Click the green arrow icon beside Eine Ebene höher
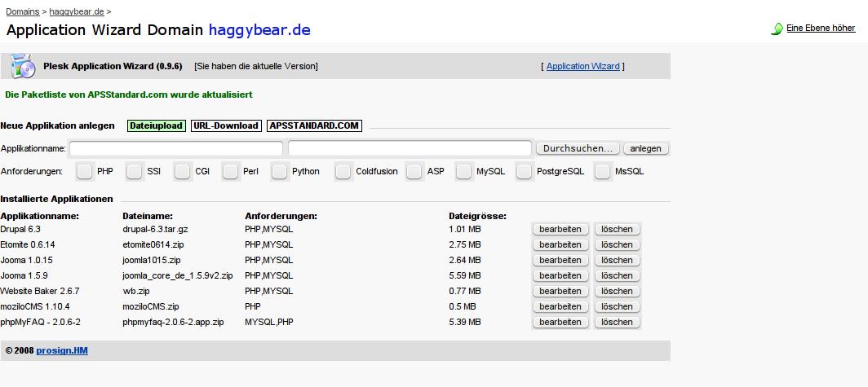Viewport: 868px width, 387px height. (777, 29)
